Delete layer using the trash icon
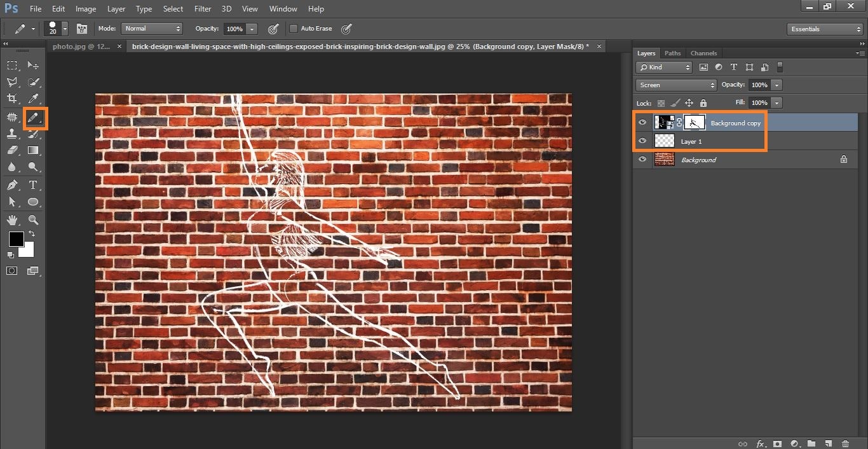This screenshot has width=868, height=449. [845, 443]
